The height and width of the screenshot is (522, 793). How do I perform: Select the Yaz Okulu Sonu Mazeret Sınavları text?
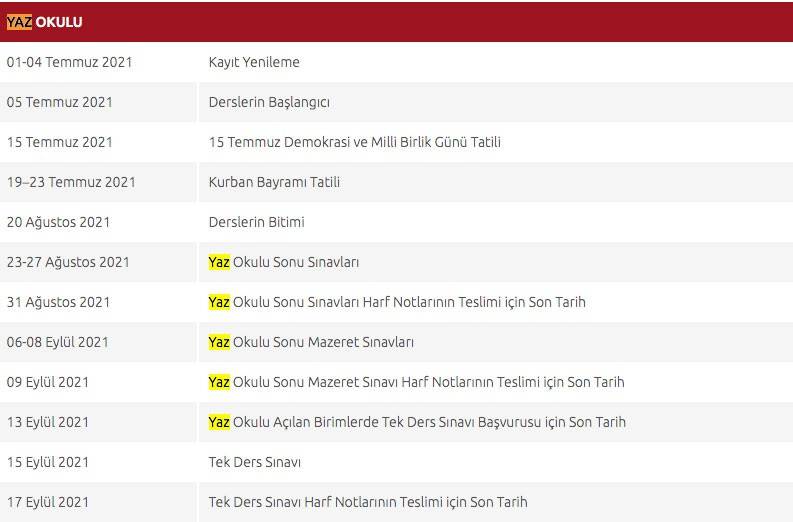(310, 342)
